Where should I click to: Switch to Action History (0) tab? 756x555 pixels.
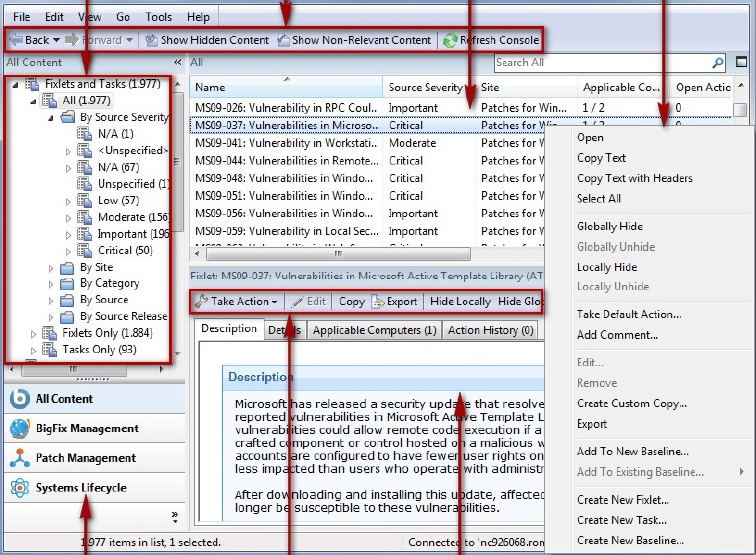coord(490,330)
